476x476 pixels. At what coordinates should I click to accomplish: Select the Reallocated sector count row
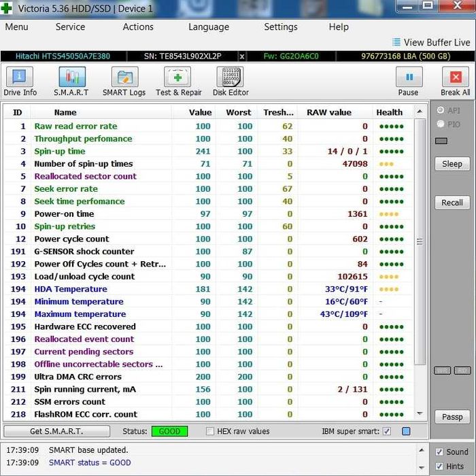point(208,176)
